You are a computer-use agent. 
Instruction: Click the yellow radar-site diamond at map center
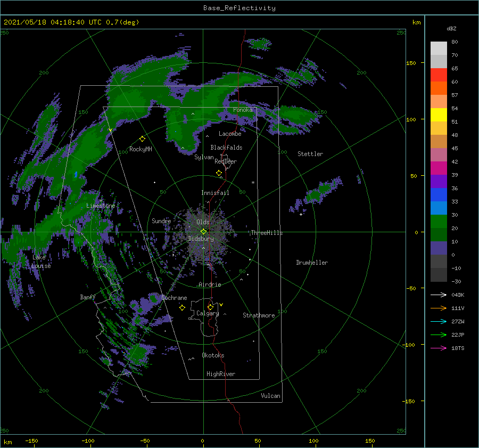pyautogui.click(x=203, y=232)
